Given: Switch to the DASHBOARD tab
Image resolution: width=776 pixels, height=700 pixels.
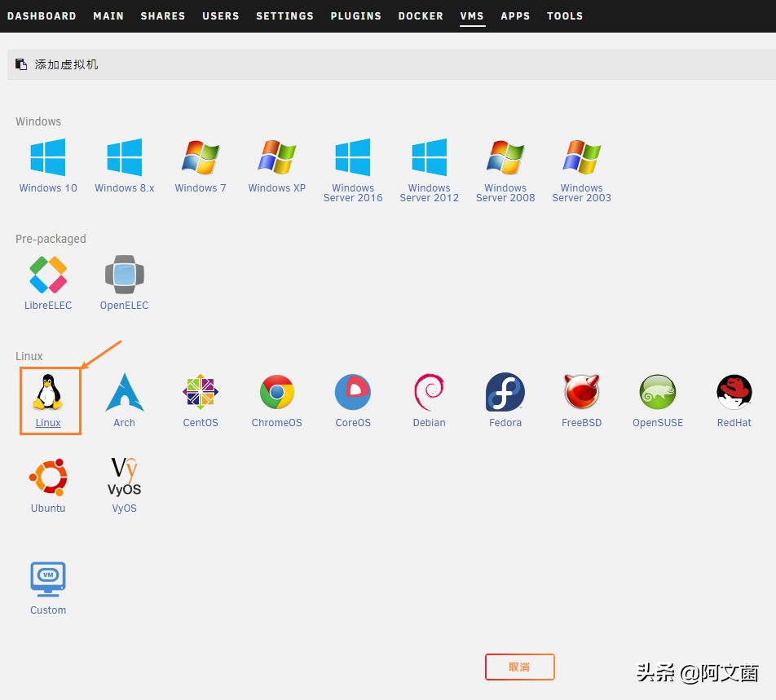Looking at the screenshot, I should tap(42, 15).
